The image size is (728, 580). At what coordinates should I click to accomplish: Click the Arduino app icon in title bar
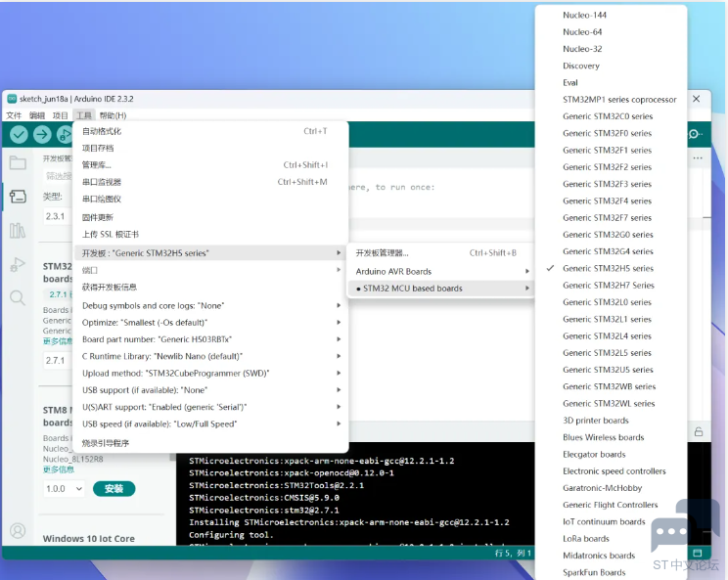pyautogui.click(x=12, y=99)
